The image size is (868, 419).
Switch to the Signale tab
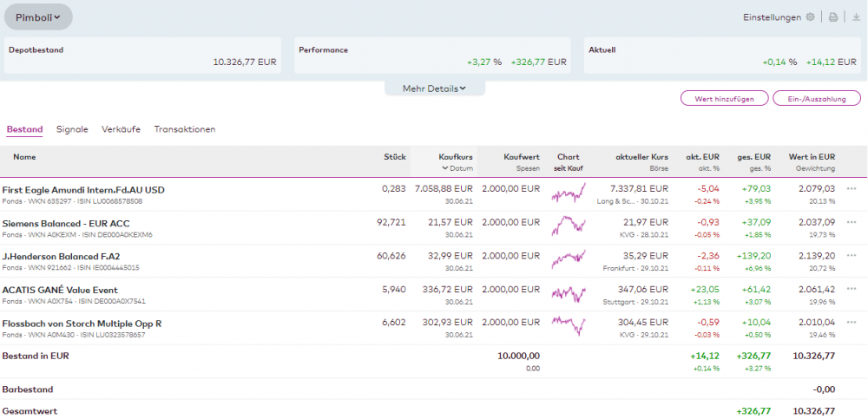(x=72, y=129)
